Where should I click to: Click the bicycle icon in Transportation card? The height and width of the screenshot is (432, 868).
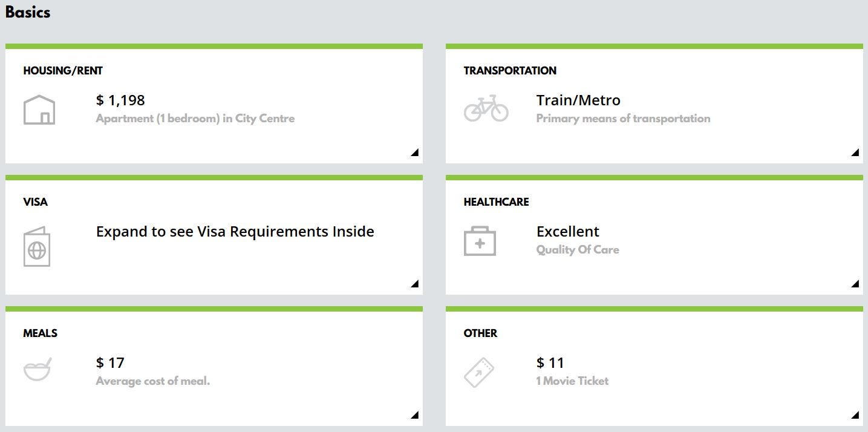pos(486,108)
